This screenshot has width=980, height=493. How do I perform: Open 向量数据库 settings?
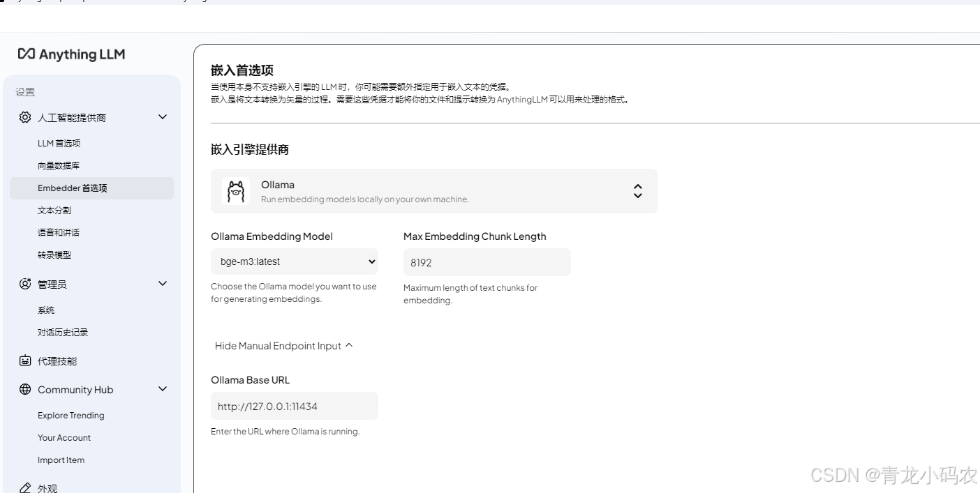coord(59,165)
